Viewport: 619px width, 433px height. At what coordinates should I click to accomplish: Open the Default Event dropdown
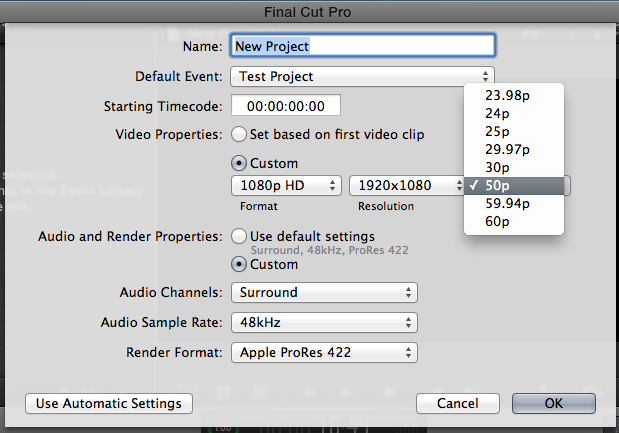362,76
